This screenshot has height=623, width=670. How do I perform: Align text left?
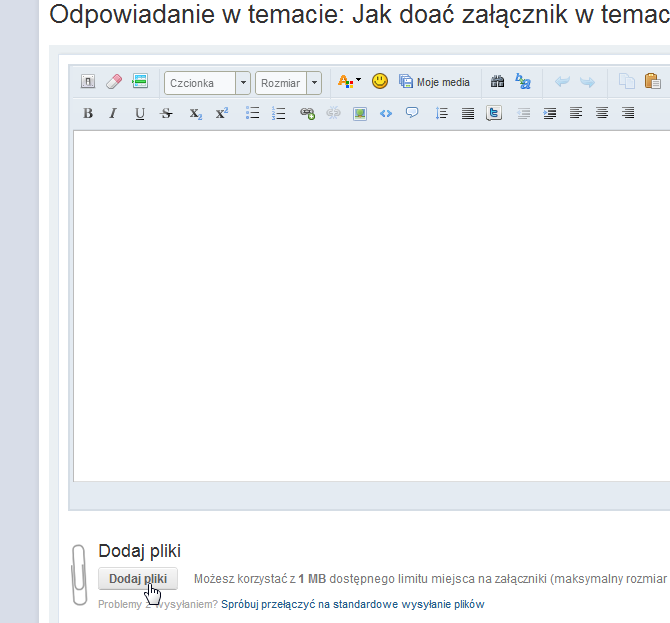576,113
